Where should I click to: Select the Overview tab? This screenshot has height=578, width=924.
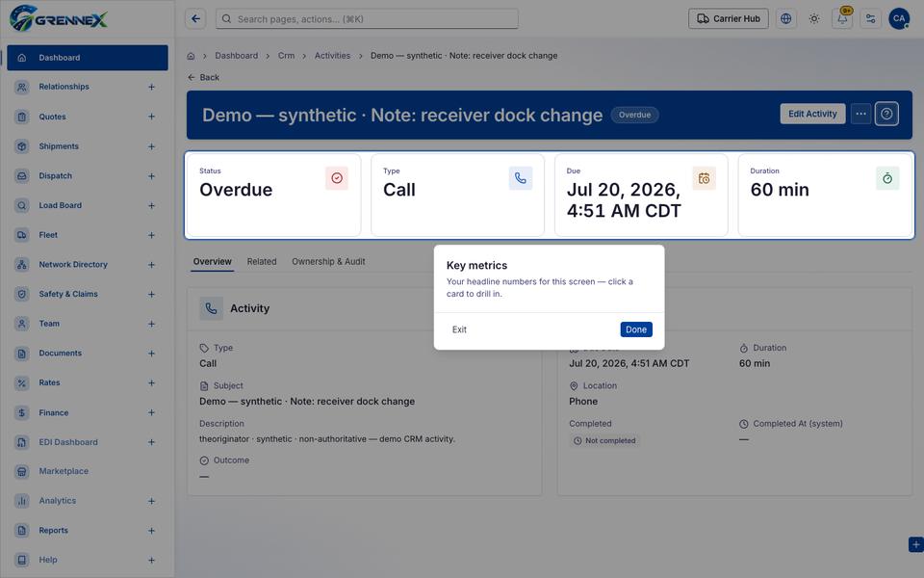(212, 261)
